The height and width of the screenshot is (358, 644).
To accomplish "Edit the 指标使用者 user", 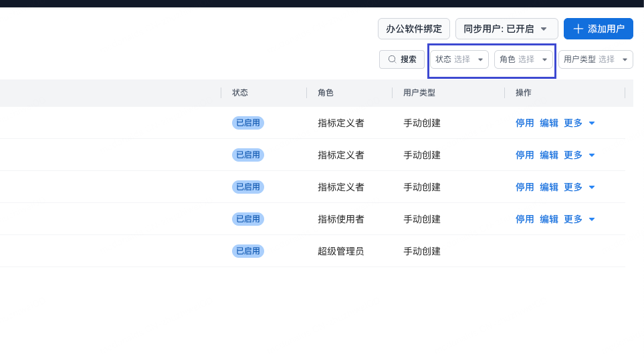I will [x=549, y=219].
